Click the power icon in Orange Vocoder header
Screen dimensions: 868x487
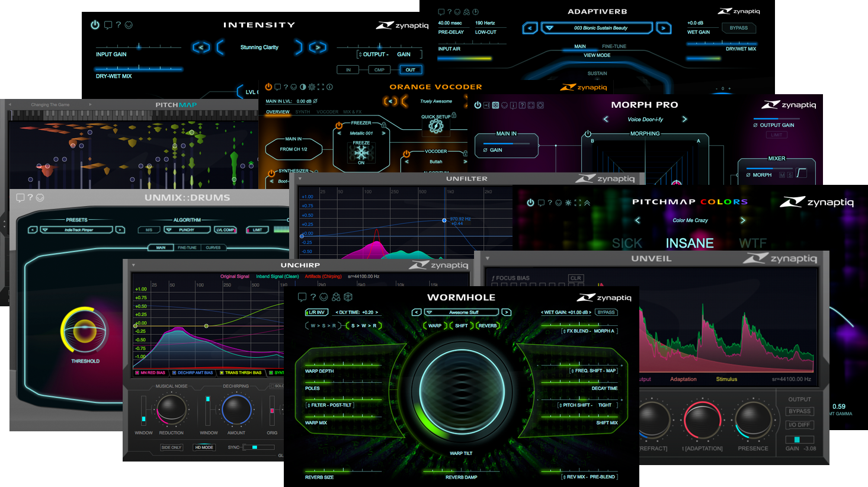point(268,87)
